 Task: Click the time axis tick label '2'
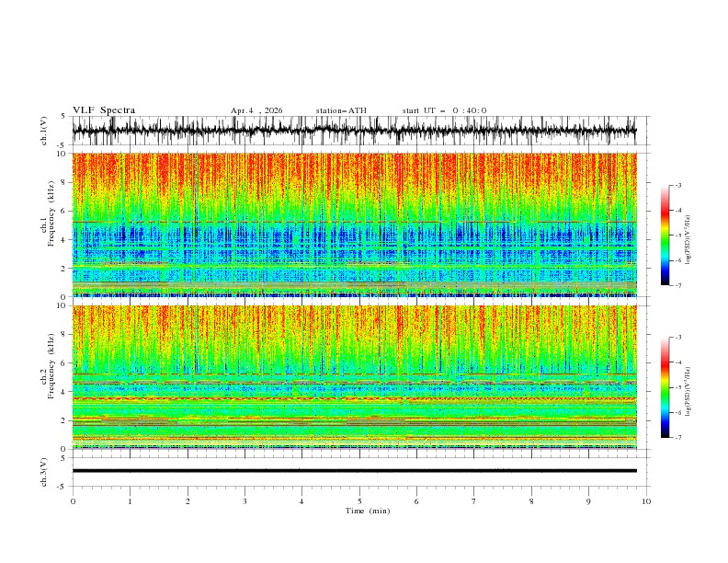coord(188,501)
